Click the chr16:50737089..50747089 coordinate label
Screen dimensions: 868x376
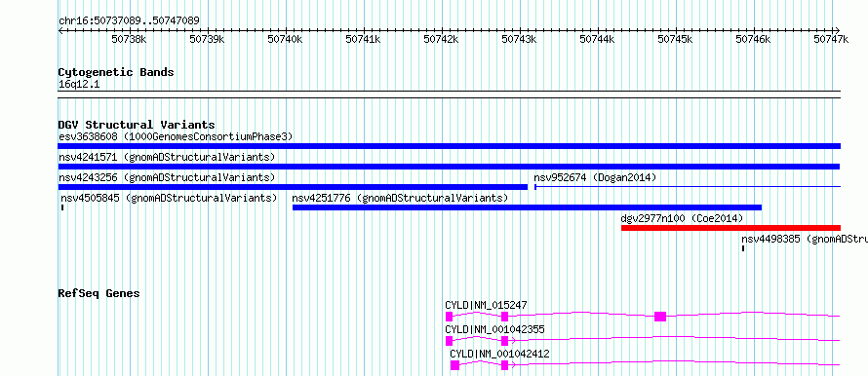pyautogui.click(x=129, y=20)
